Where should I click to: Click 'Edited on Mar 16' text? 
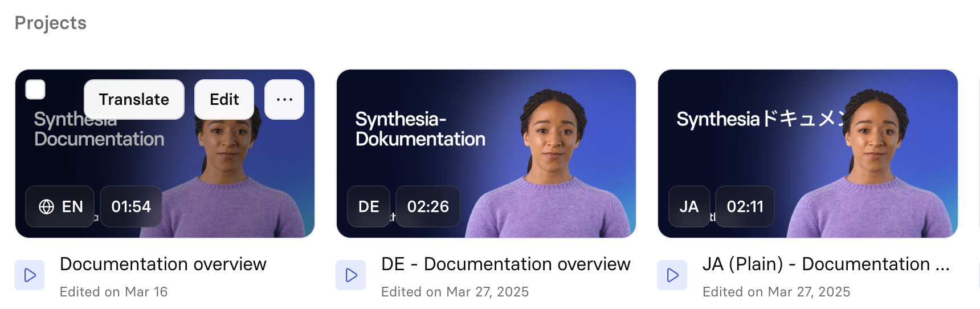click(113, 292)
